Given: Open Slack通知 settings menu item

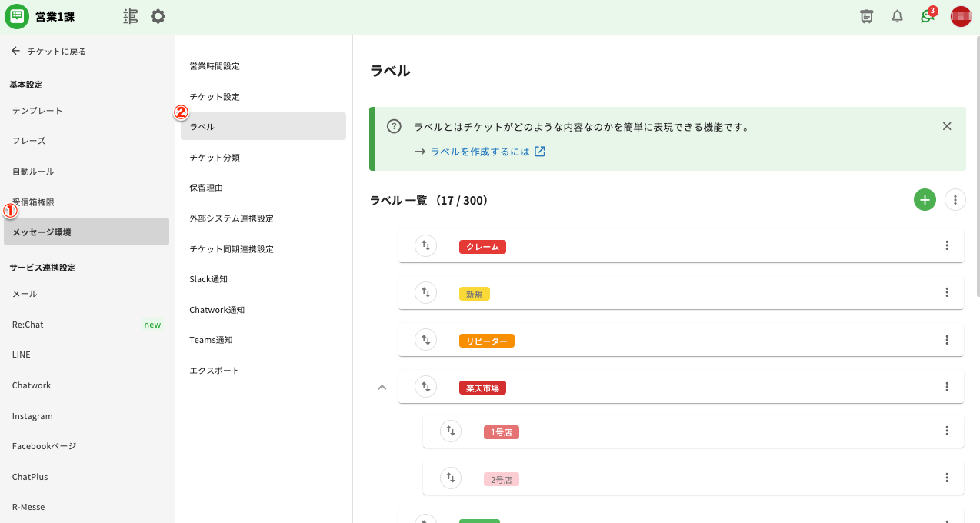Looking at the screenshot, I should [208, 279].
